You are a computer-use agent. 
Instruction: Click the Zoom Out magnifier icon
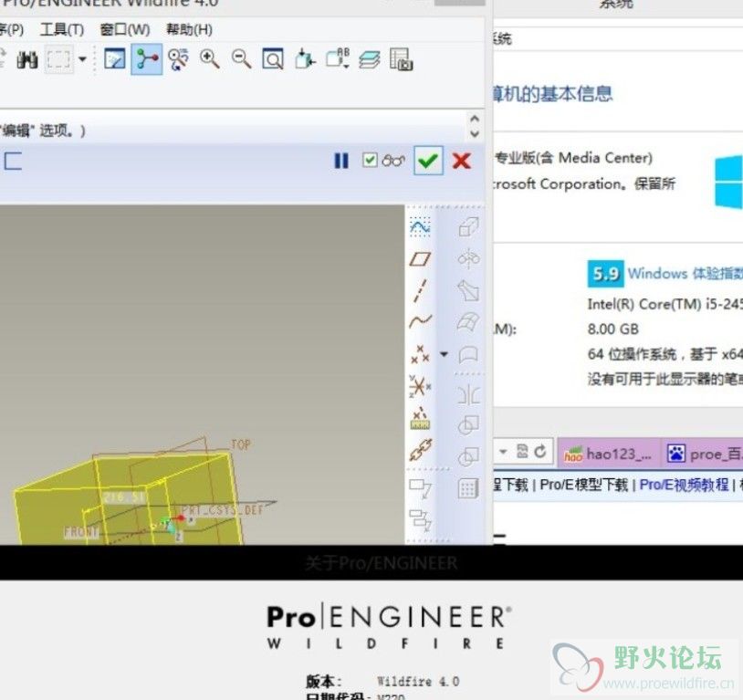241,59
